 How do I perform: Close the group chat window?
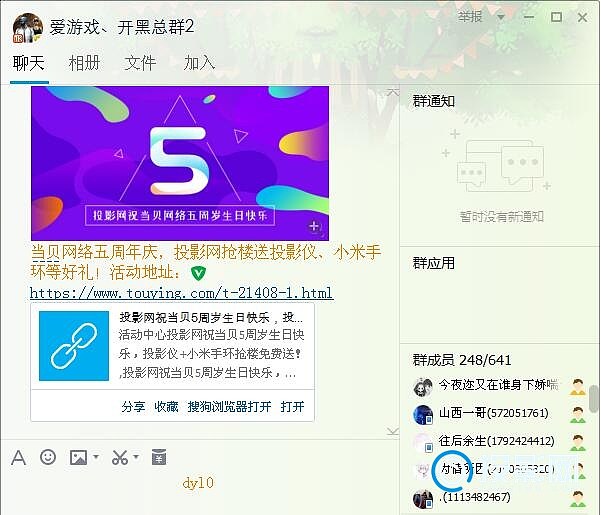click(x=583, y=17)
